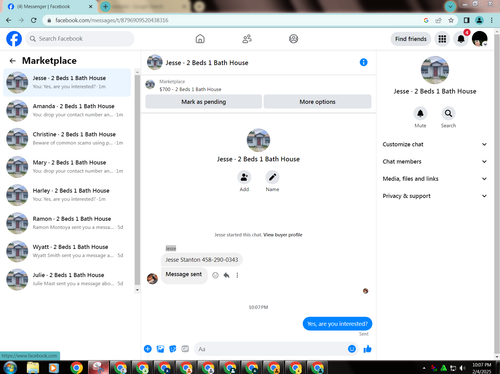Select the Jesse conversation
The height and width of the screenshot is (374, 500).
[67, 82]
